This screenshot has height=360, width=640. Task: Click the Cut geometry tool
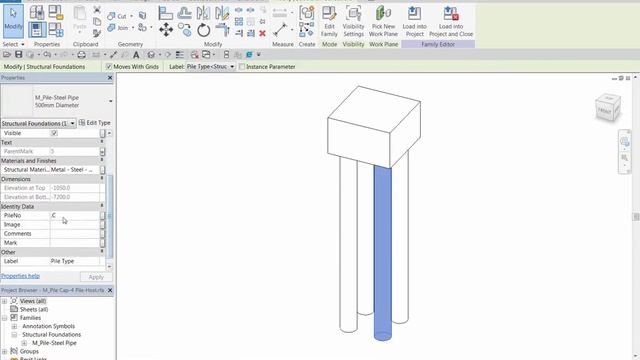click(x=117, y=16)
